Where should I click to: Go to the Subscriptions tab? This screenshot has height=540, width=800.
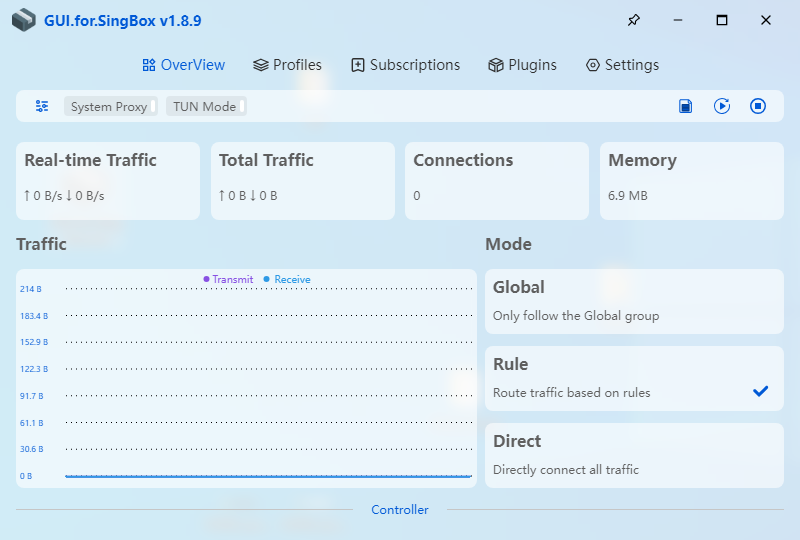click(406, 65)
